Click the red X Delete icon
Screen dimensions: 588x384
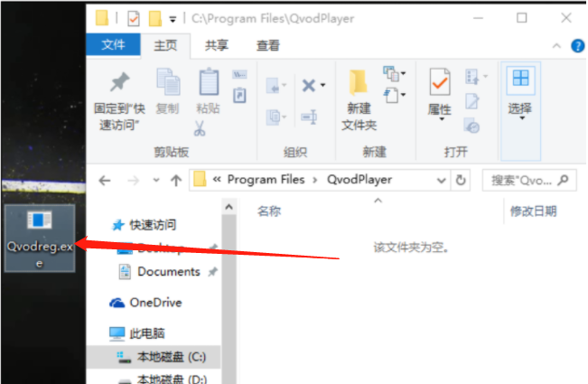coord(309,86)
